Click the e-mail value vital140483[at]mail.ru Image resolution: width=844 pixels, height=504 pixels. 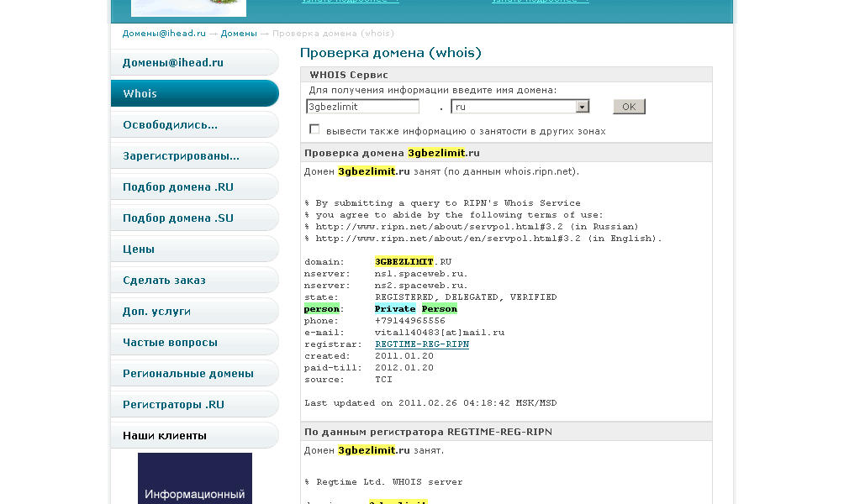pos(440,333)
